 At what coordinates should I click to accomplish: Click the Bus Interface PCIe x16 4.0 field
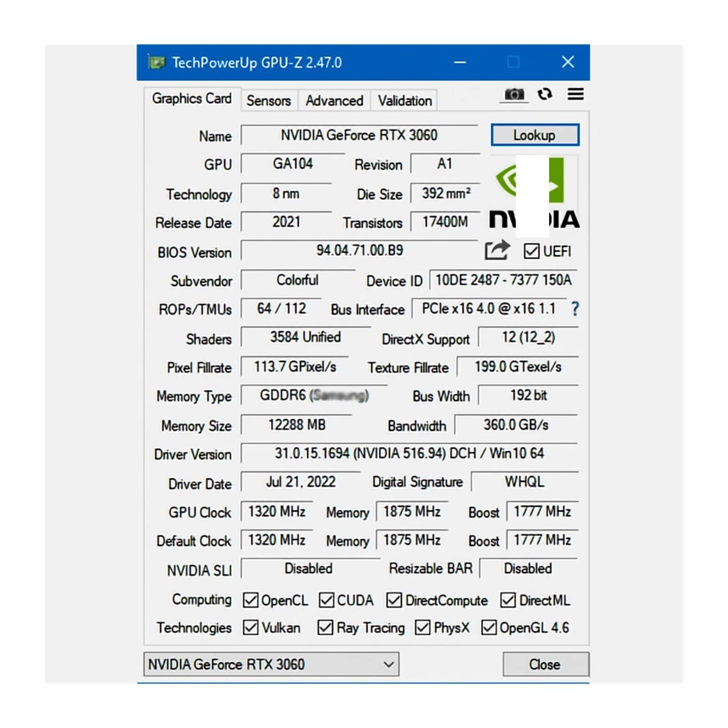tap(489, 308)
